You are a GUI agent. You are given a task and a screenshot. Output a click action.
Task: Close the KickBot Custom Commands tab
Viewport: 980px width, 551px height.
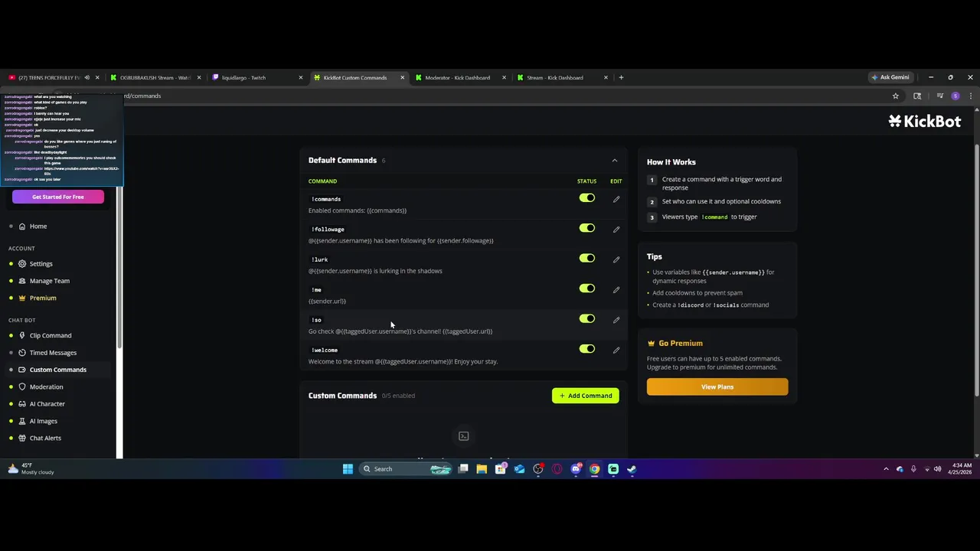[x=402, y=77]
